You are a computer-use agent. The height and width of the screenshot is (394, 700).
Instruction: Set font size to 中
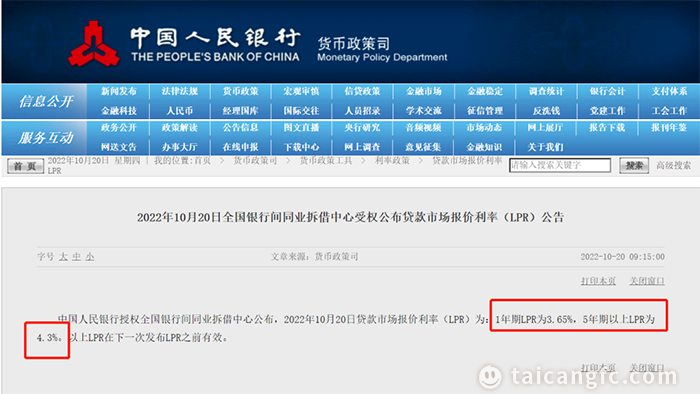pyautogui.click(x=77, y=257)
